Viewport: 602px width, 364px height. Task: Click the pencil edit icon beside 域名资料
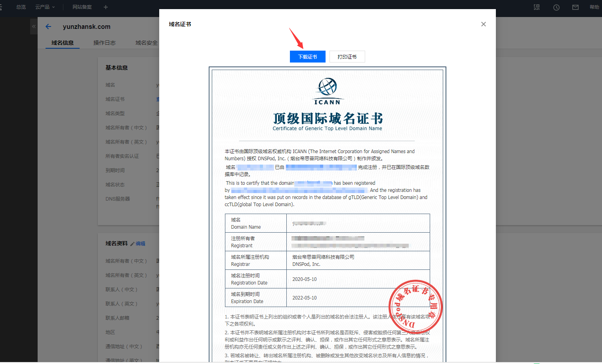point(132,244)
